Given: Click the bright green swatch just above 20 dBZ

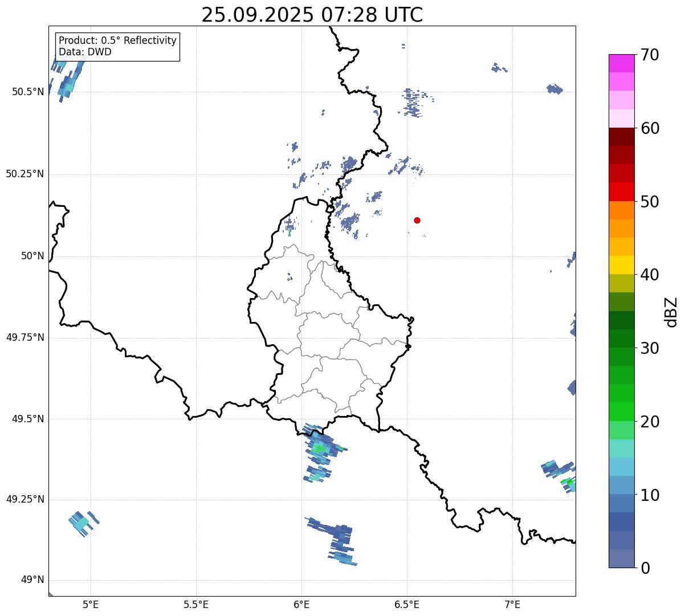Looking at the screenshot, I should click(621, 412).
